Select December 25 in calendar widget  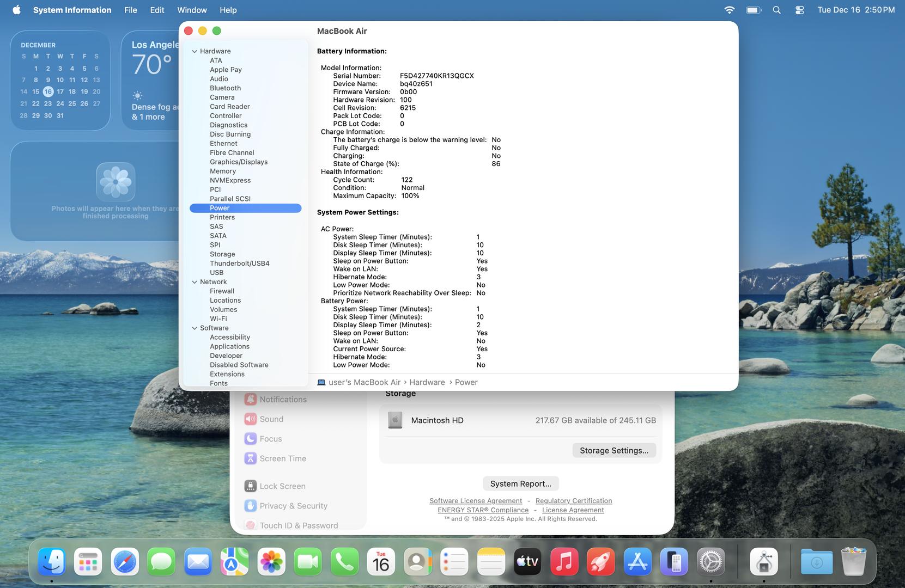pos(72,103)
